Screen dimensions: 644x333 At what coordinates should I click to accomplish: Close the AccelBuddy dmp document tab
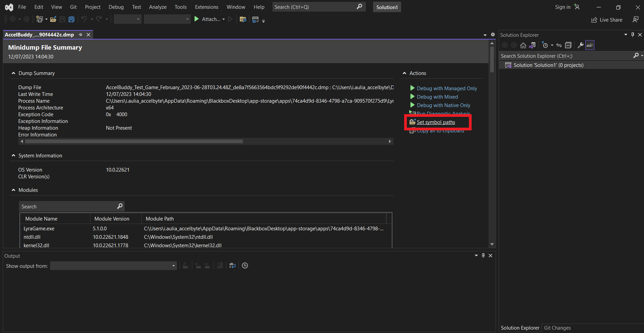[x=88, y=35]
